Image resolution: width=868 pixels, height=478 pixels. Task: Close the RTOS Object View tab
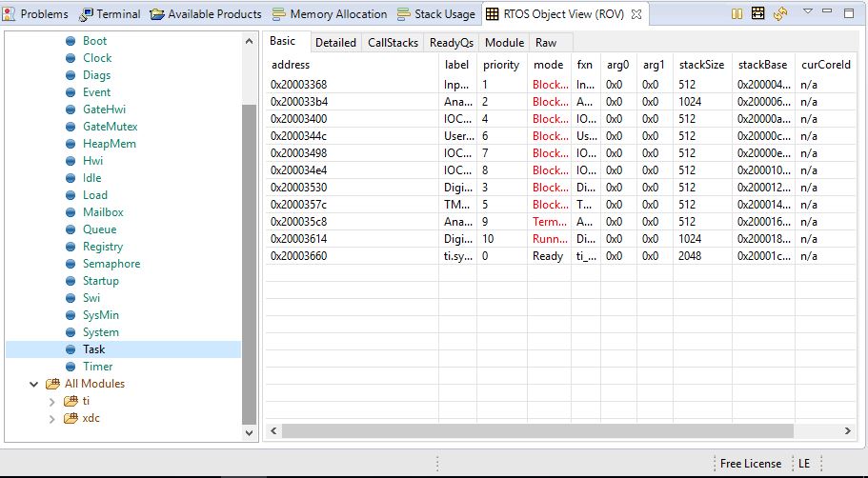pos(636,14)
